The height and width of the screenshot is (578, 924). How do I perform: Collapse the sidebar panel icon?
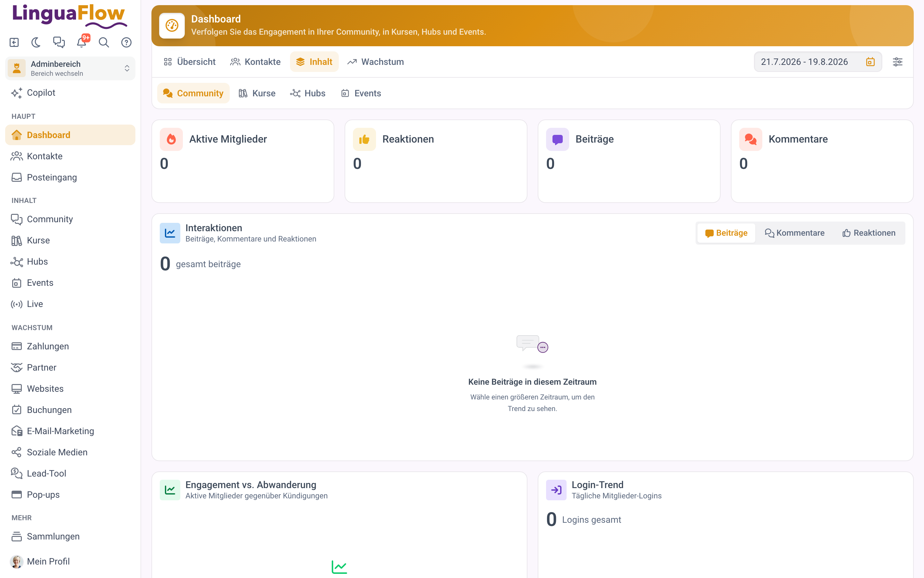tap(14, 42)
